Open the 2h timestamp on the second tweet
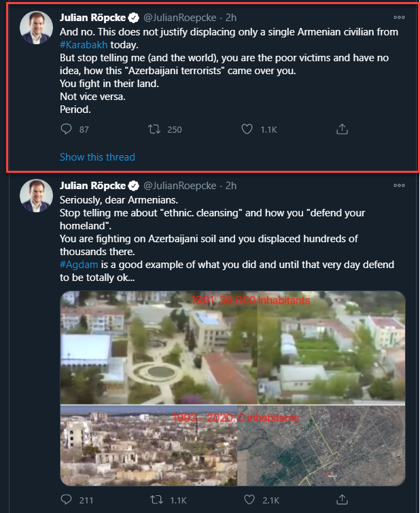 [x=231, y=186]
